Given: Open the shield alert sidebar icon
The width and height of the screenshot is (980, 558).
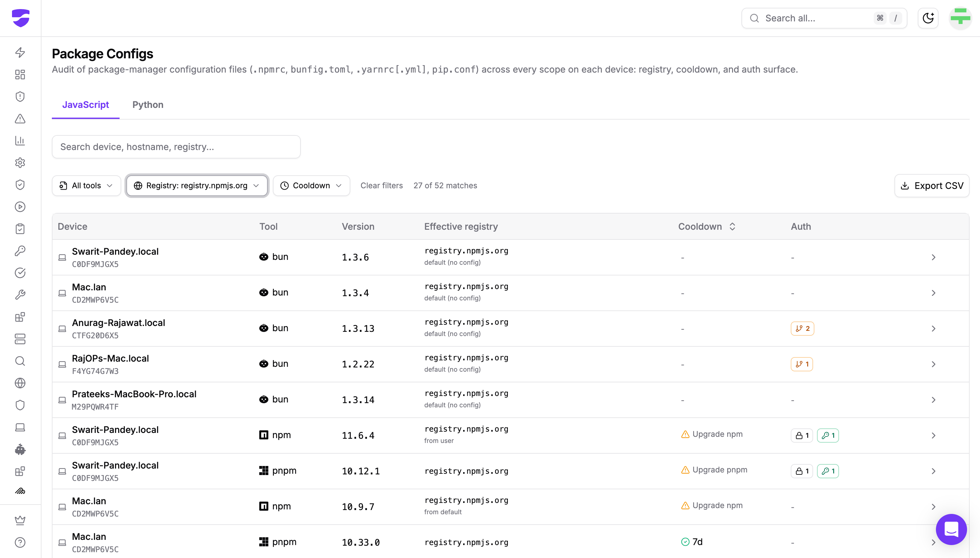Looking at the screenshot, I should pos(20,96).
